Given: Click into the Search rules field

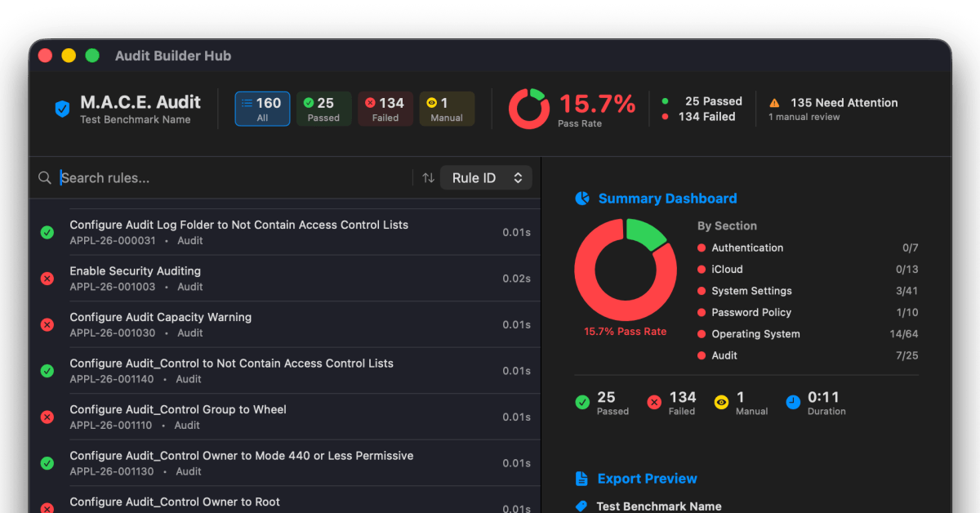Looking at the screenshot, I should (x=229, y=178).
